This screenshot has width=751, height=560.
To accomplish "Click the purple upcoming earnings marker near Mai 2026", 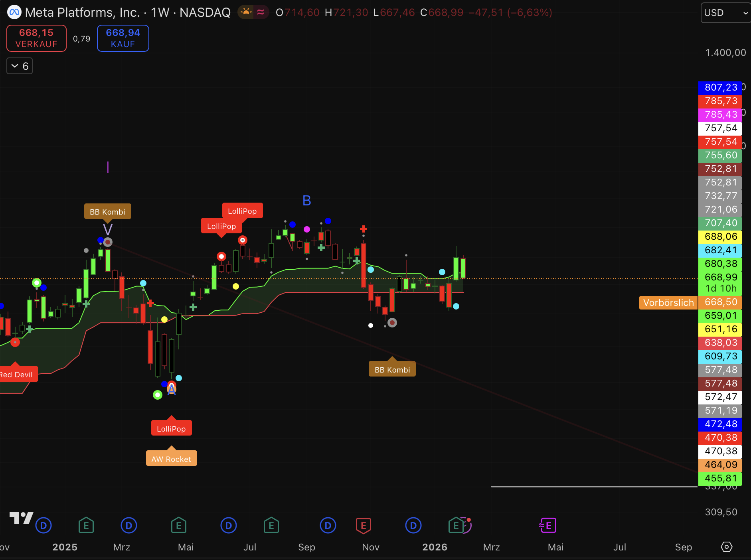I will (x=548, y=526).
